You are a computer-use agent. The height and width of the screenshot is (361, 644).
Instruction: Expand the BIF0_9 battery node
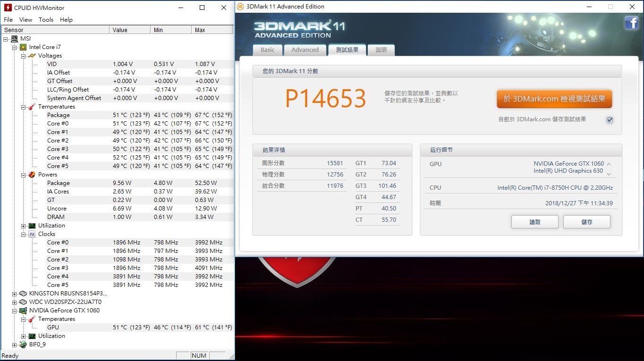pos(14,344)
